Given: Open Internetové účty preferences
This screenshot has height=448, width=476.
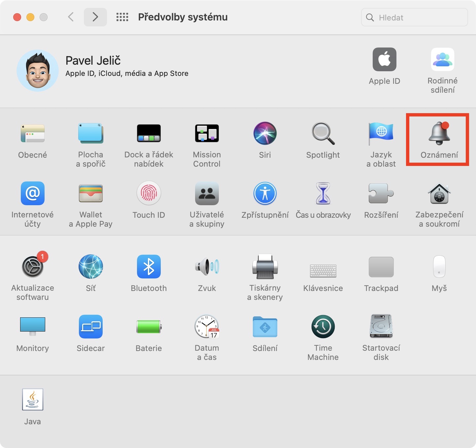Looking at the screenshot, I should 32,193.
